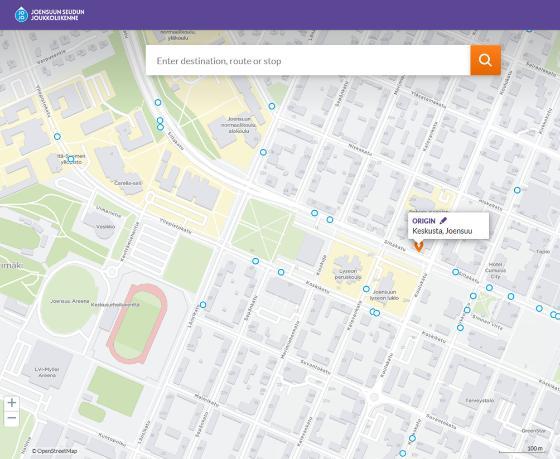Open the Keskusta, Joensuu origin popup

[449, 226]
